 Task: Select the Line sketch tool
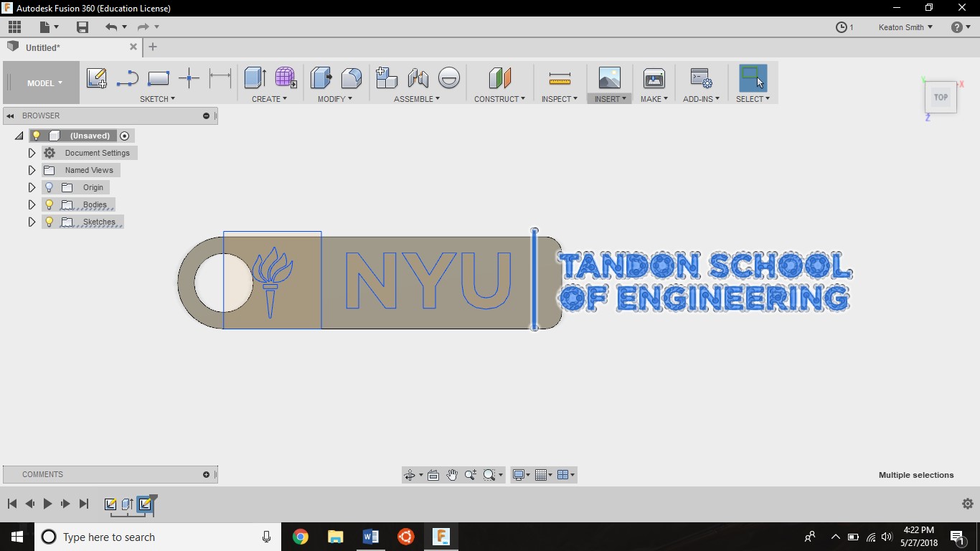[127, 78]
